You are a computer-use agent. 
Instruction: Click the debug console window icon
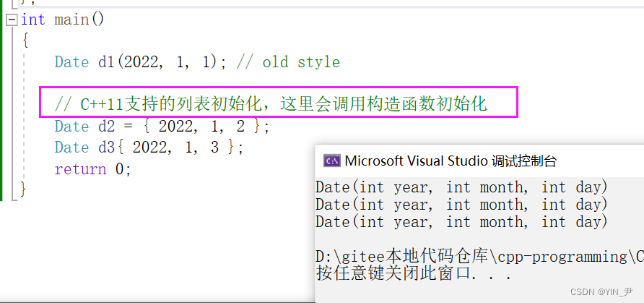[x=331, y=161]
